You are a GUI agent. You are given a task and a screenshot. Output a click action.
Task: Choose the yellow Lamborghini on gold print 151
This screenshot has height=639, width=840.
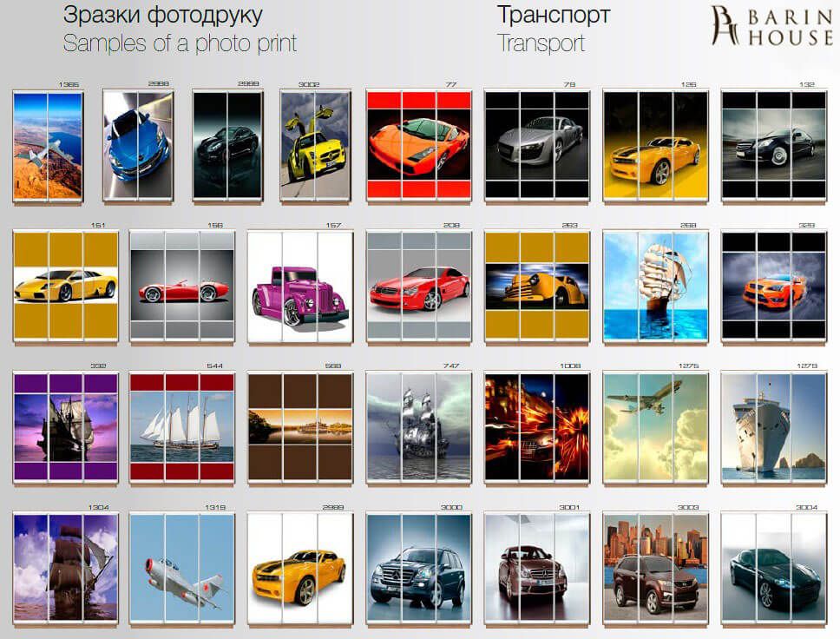[x=65, y=288]
